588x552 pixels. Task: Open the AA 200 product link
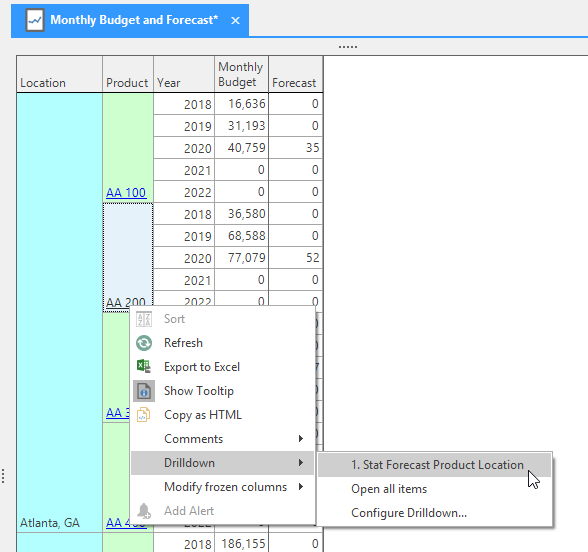pyautogui.click(x=126, y=302)
